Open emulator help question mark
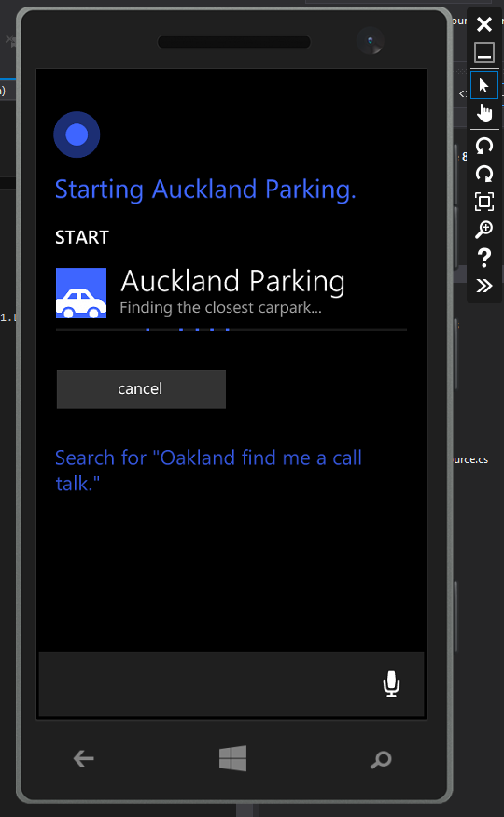This screenshot has width=504, height=817. [484, 258]
